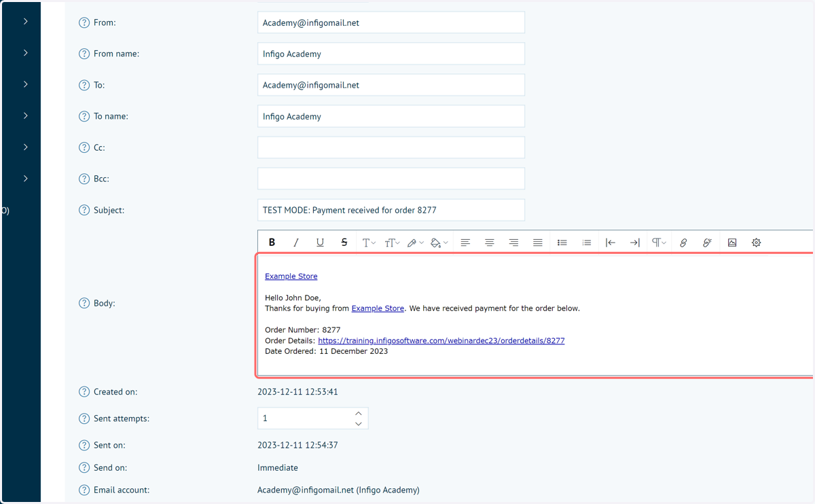Click the "Hello John Doe," body text

293,298
